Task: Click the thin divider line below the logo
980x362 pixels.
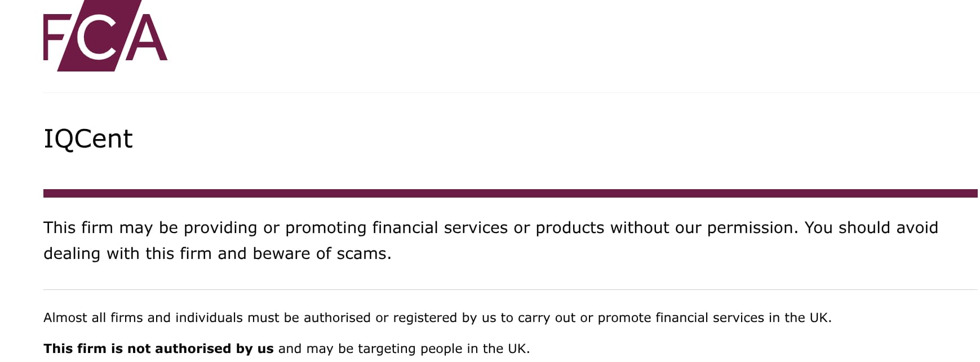Action: [510, 93]
